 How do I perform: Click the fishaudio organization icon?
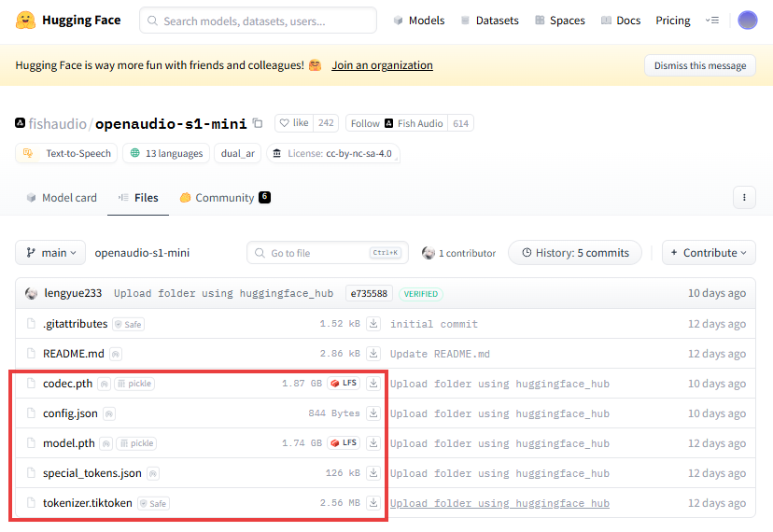(x=21, y=123)
